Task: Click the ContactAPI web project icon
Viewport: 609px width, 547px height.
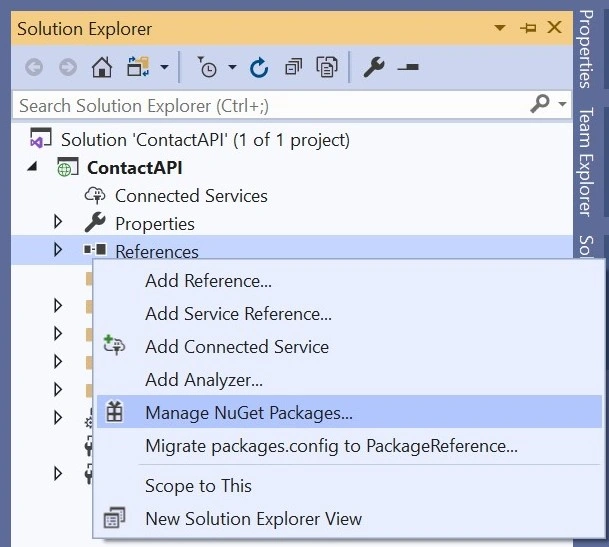Action: pos(67,167)
